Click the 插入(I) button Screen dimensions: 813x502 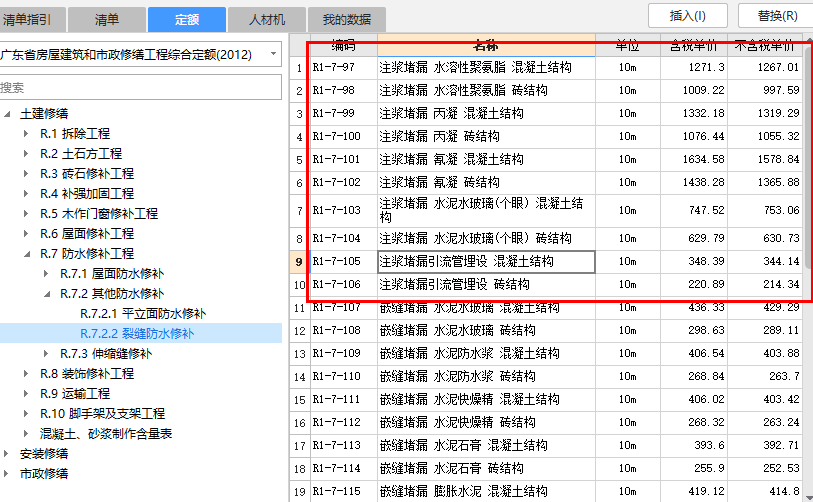click(x=688, y=16)
